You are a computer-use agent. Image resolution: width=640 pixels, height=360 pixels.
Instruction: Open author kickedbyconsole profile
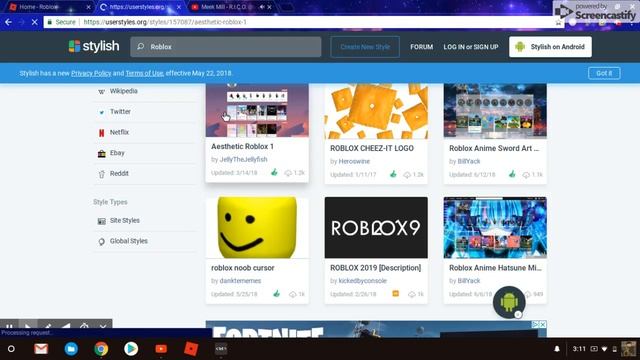click(x=362, y=281)
